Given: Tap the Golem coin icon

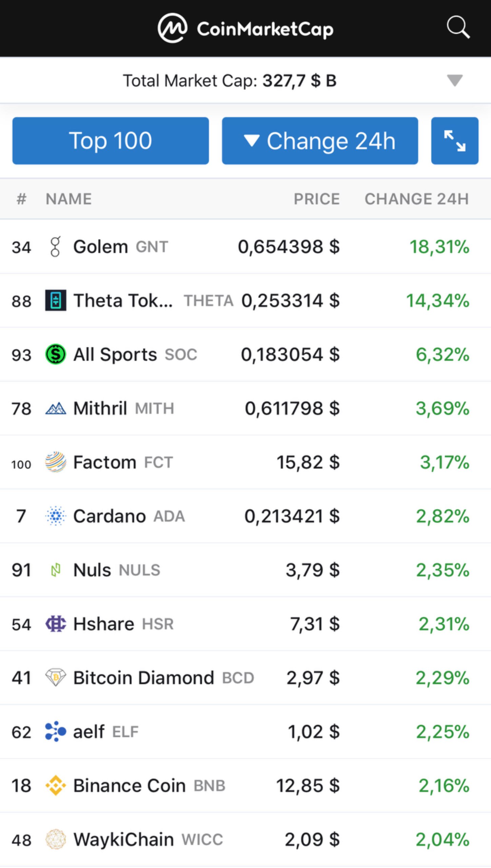Looking at the screenshot, I should coord(55,246).
